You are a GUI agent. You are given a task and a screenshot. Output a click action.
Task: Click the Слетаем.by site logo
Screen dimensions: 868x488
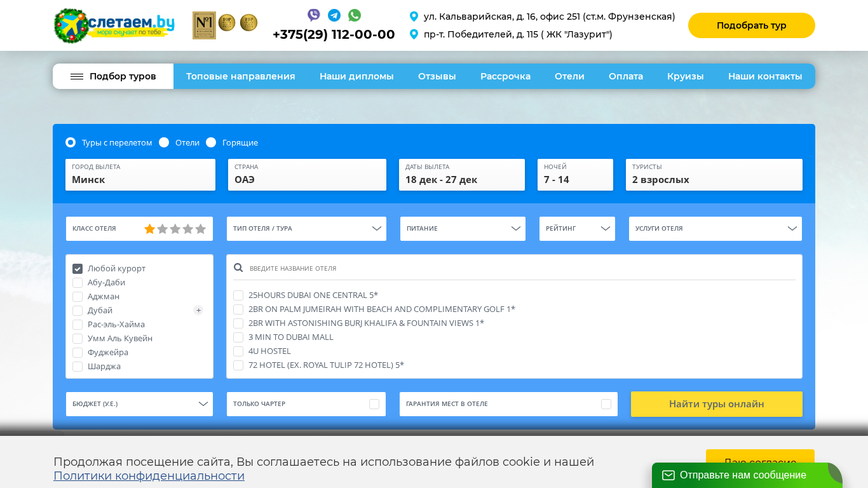coord(114,26)
